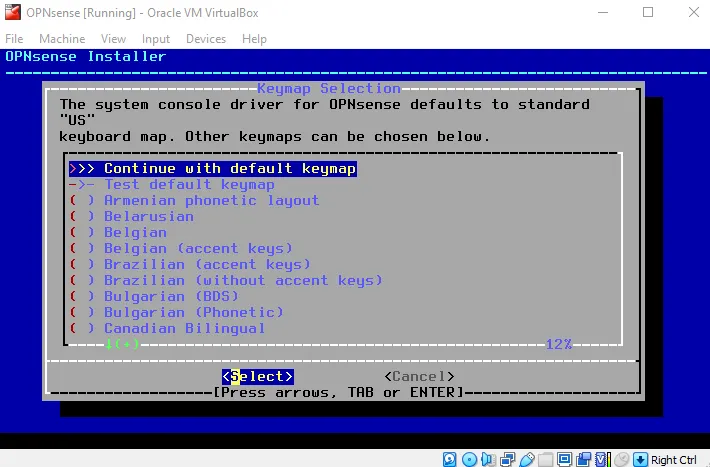710x467 pixels.
Task: Click the VirtualBox app icon in title bar
Action: click(13, 12)
